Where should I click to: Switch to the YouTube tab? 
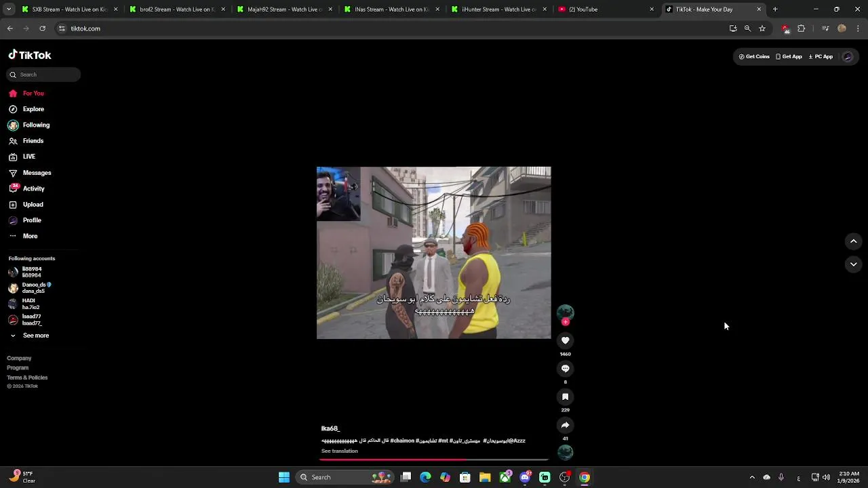[x=605, y=9]
